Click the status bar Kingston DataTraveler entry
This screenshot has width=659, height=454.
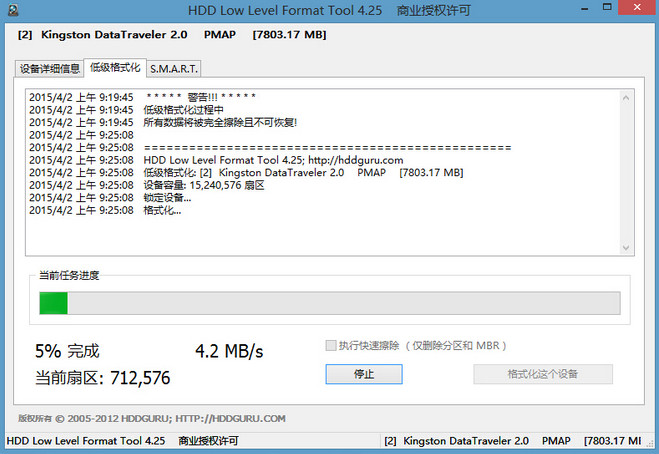tap(513, 441)
